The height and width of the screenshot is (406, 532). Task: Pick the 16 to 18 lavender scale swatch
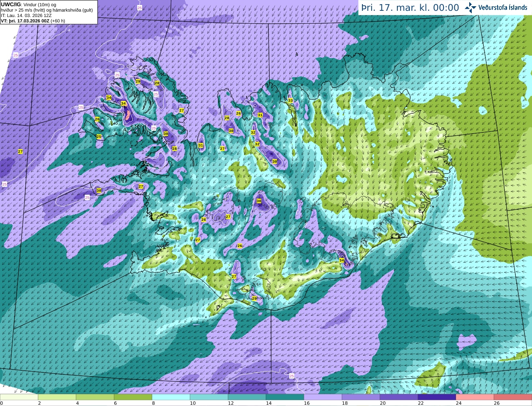323,397
